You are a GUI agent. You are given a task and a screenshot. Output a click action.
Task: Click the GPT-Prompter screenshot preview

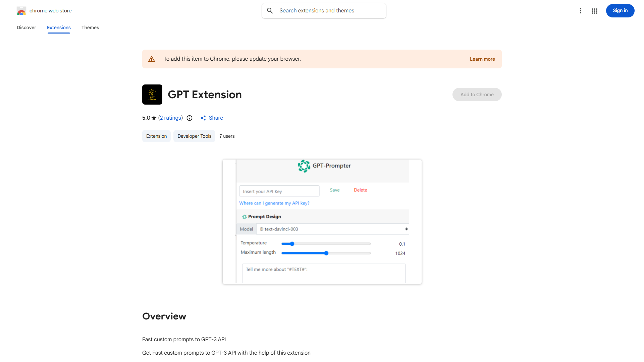322,222
